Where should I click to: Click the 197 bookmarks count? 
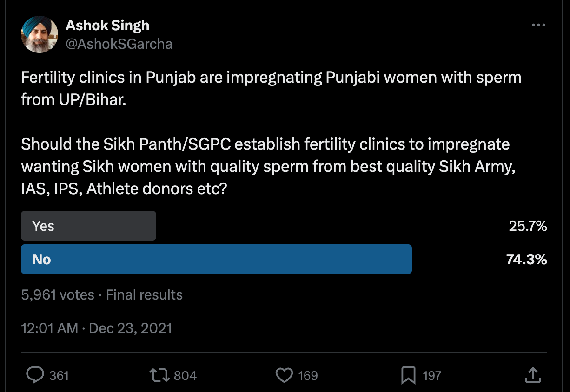tap(432, 375)
